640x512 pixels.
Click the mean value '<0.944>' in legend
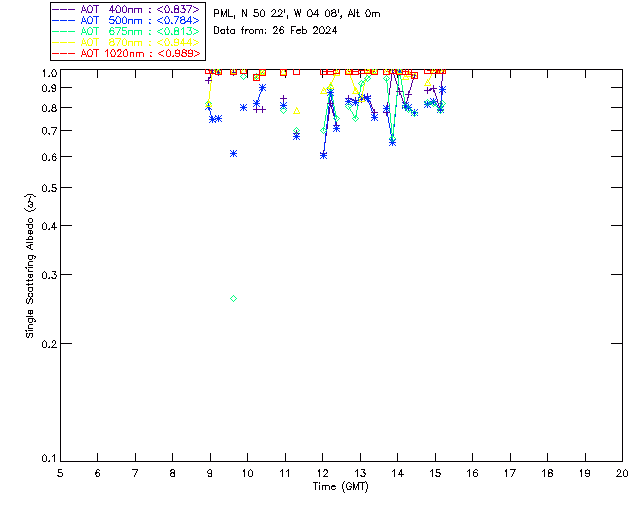178,42
